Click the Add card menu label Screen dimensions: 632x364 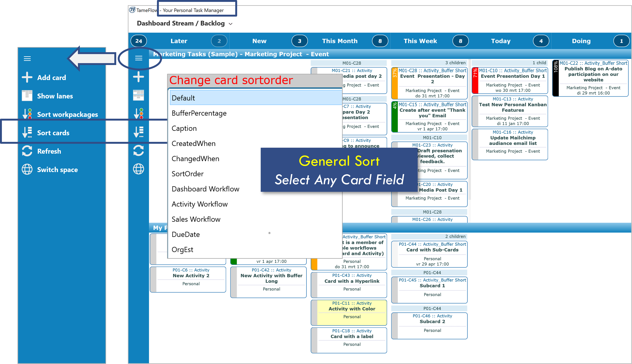(x=52, y=77)
